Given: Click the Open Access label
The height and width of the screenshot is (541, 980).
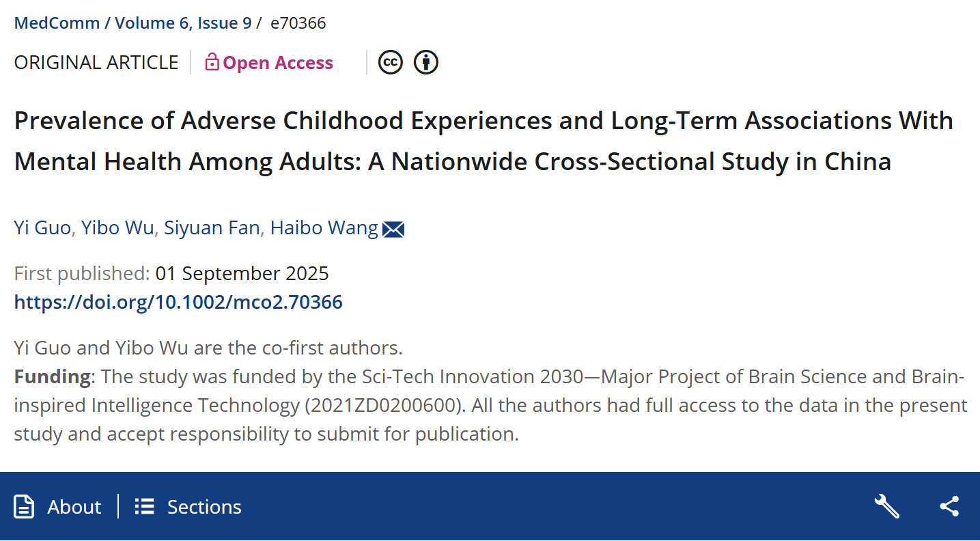Looking at the screenshot, I should pyautogui.click(x=278, y=63).
